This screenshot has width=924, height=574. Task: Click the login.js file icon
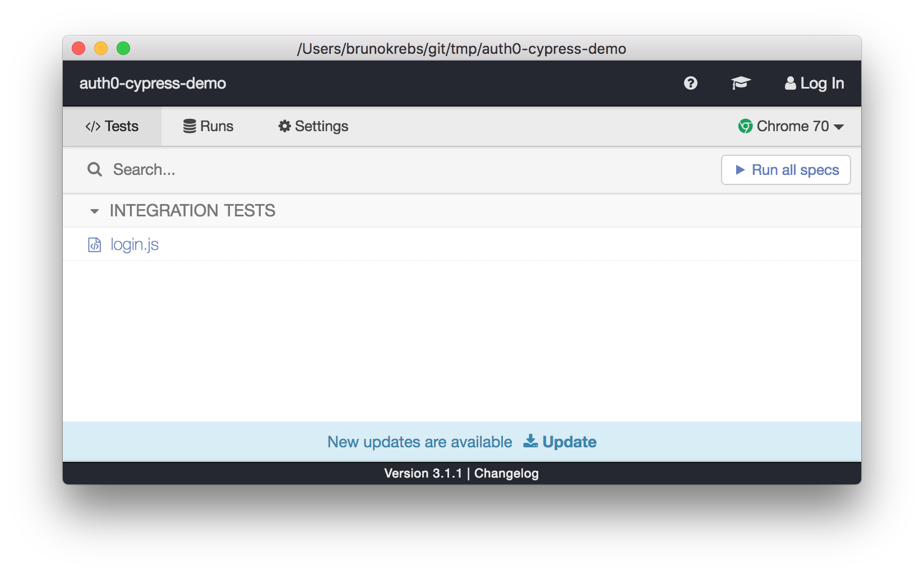pyautogui.click(x=94, y=245)
